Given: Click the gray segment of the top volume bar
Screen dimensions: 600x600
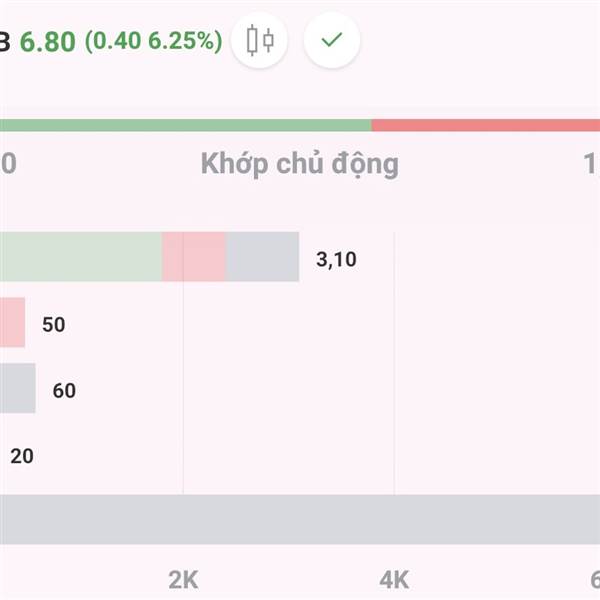Looking at the screenshot, I should [x=263, y=257].
